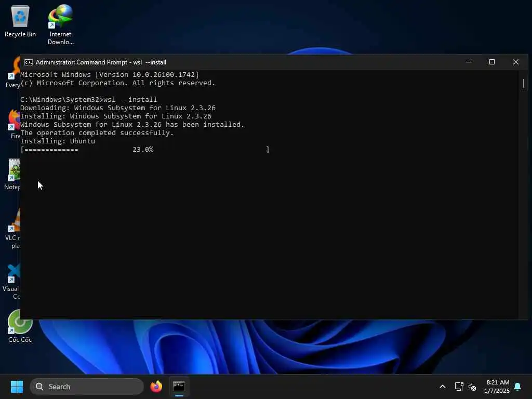Viewport: 532px width, 399px height.
Task: Click '(c) Microsoft Corporation. All rights reserved.'
Action: [118, 83]
